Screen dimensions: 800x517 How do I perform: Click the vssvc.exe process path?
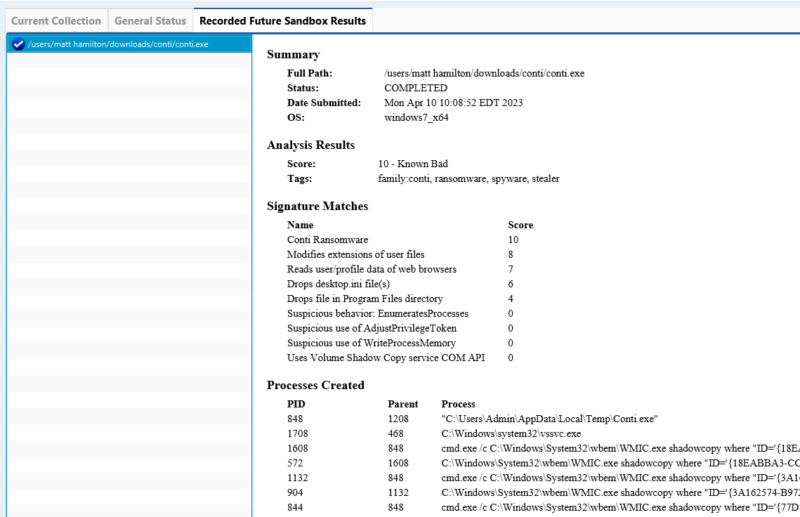pos(511,434)
